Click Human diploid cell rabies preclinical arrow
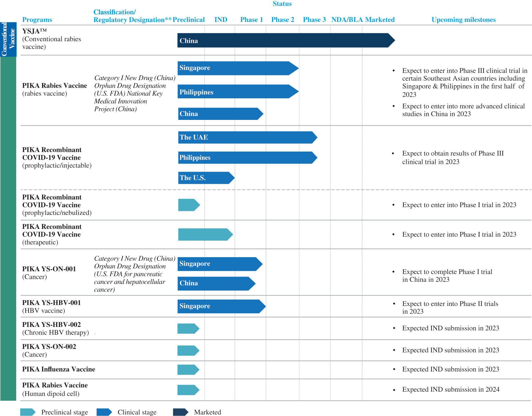532x416 pixels. pos(188,390)
